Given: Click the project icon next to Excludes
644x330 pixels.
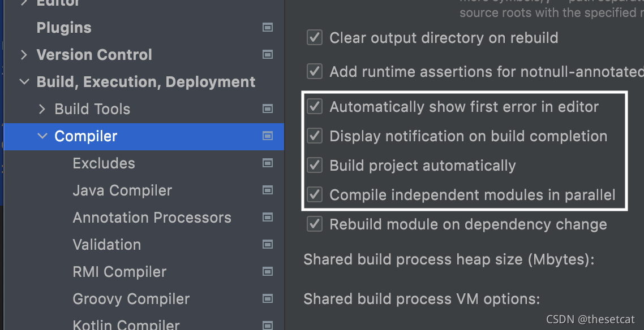Looking at the screenshot, I should 268,163.
